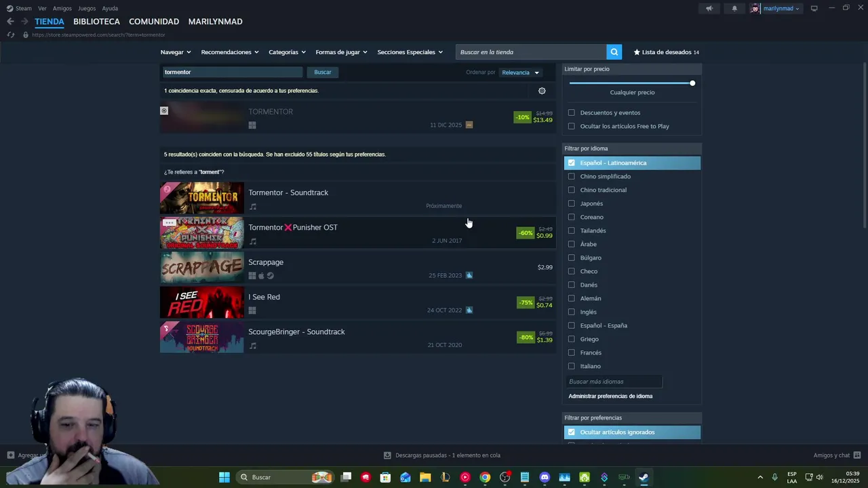Open Microsoft Store from the taskbar
The width and height of the screenshot is (868, 488).
coord(385,477)
